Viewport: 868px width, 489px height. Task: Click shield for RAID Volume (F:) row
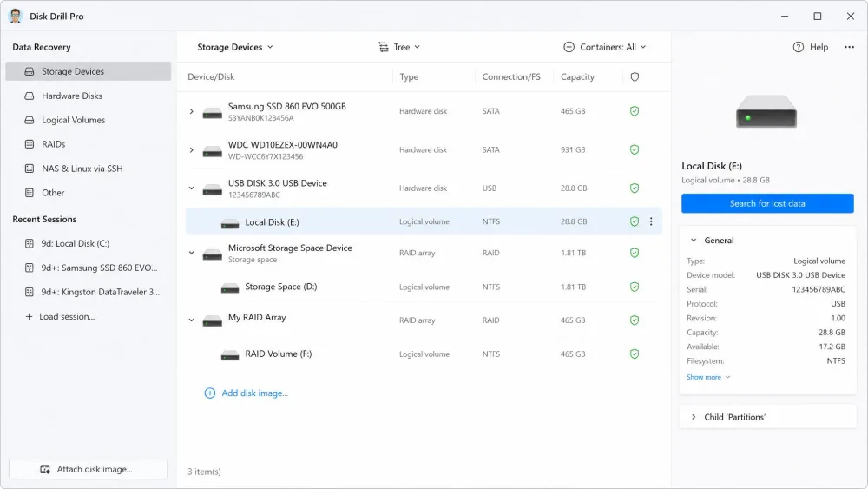pyautogui.click(x=635, y=354)
